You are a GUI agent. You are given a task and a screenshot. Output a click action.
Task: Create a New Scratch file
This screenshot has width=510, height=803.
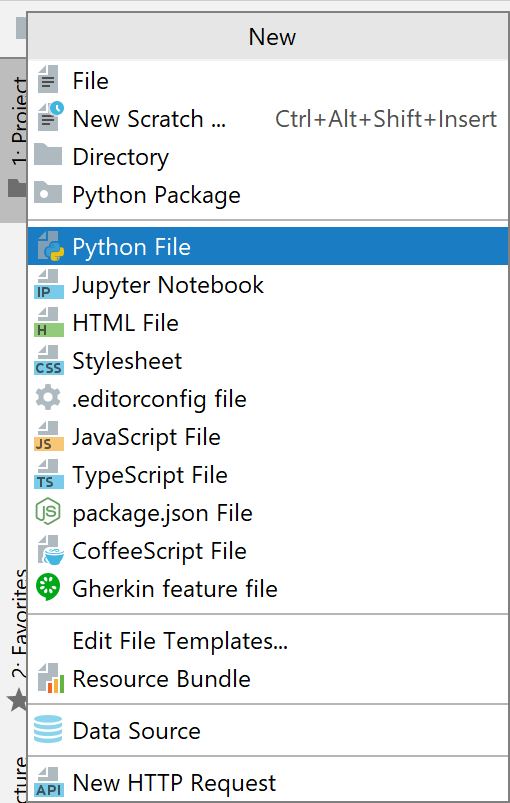pyautogui.click(x=268, y=118)
